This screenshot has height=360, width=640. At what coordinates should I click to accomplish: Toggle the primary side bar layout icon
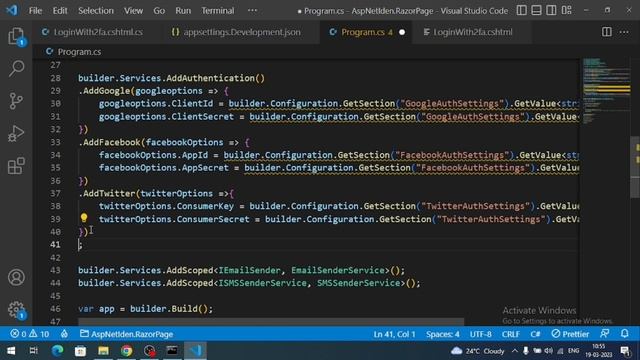pos(521,10)
